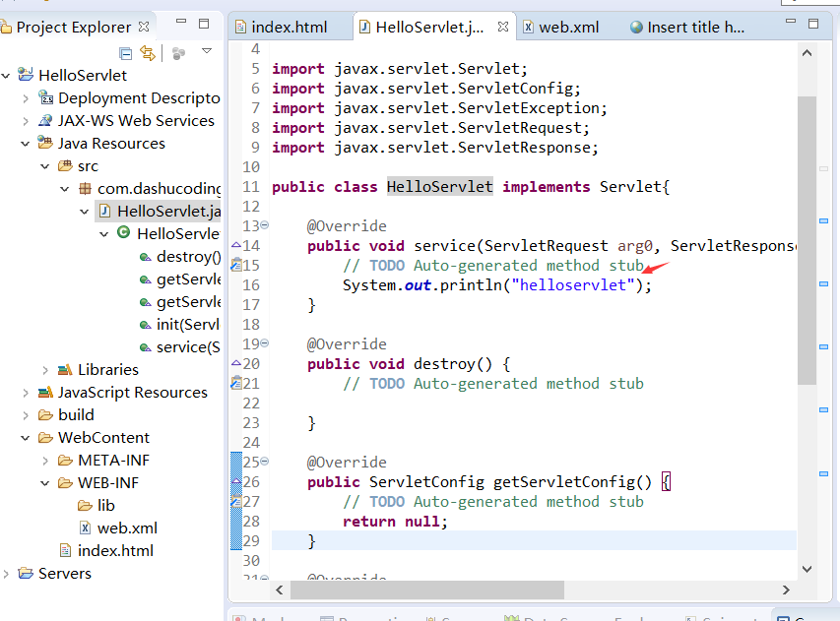Minimize the Project Explorer panel
840x621 pixels.
181,22
